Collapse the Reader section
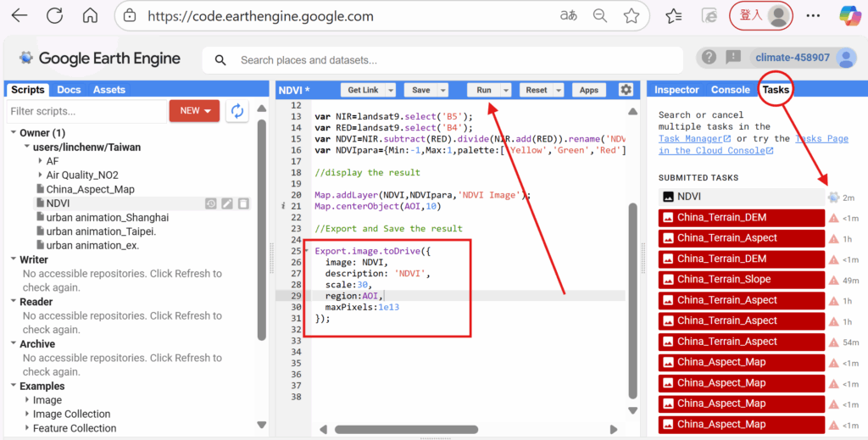Image resolution: width=868 pixels, height=440 pixels. click(x=14, y=302)
